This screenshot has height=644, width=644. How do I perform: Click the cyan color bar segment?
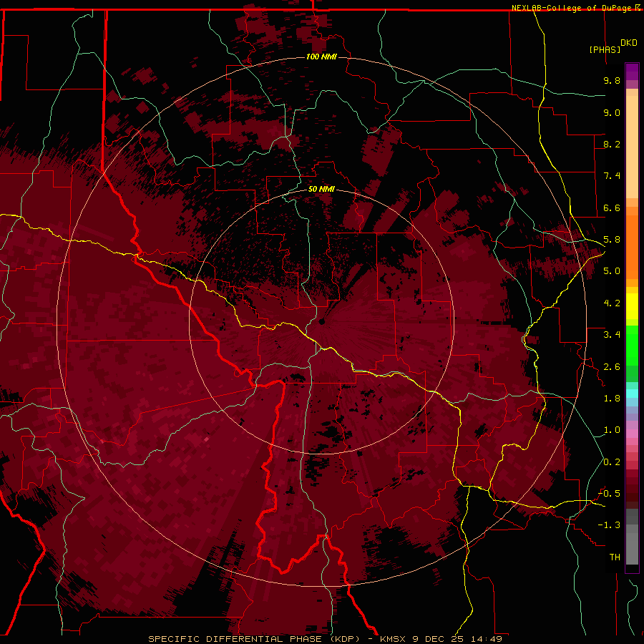[x=632, y=394]
